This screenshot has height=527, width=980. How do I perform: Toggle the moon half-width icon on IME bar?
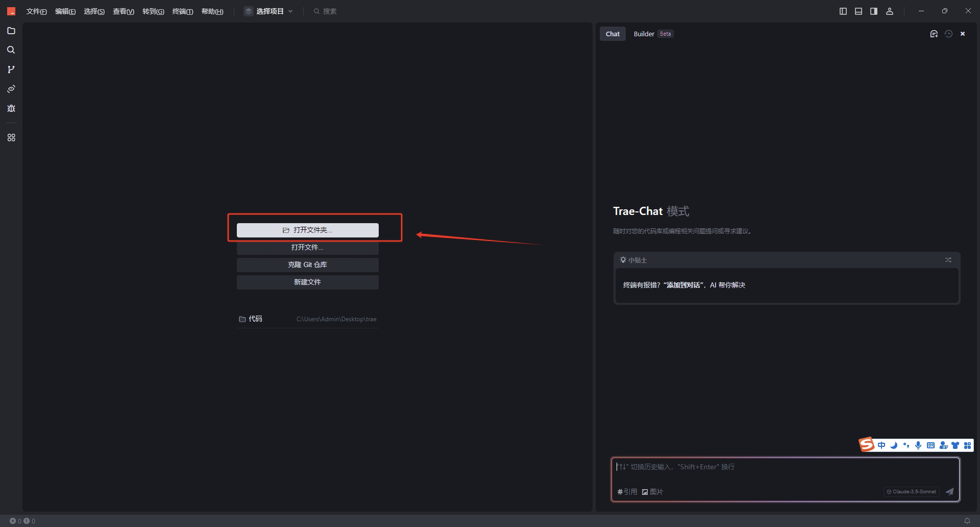pyautogui.click(x=894, y=445)
